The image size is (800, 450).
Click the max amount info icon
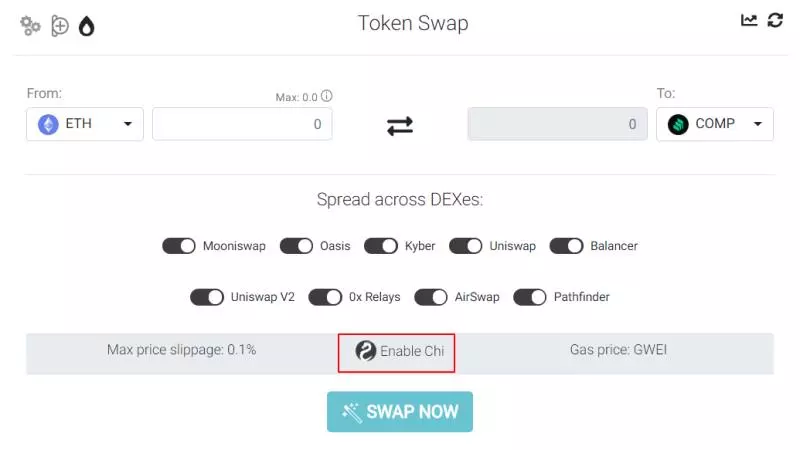(x=327, y=97)
